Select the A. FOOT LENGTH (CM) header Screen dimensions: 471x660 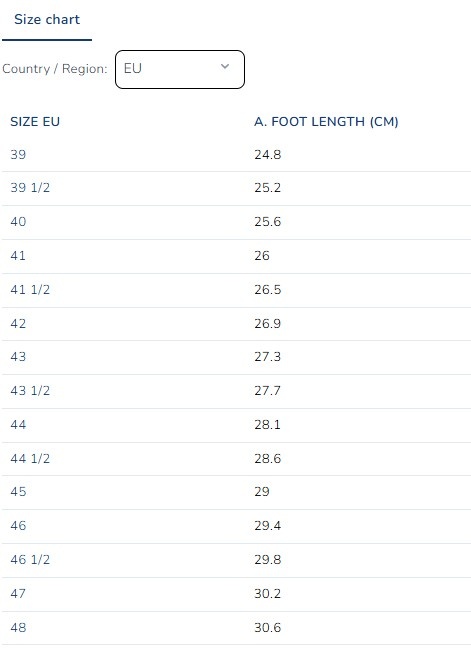tap(326, 122)
